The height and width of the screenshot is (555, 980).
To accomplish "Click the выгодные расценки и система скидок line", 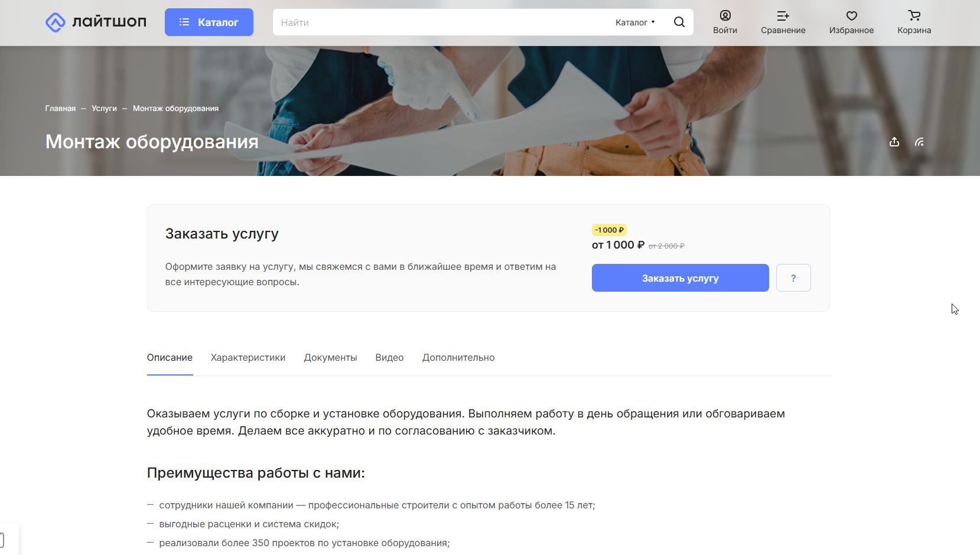I will point(249,524).
